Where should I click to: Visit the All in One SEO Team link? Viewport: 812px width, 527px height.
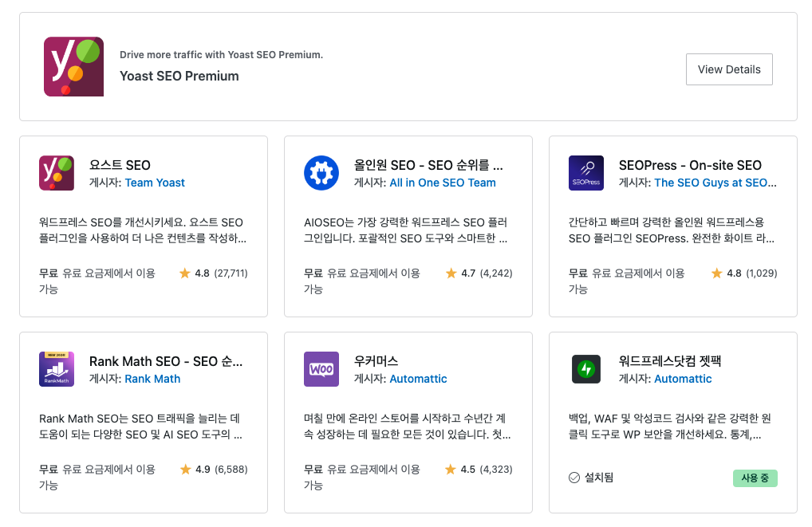(x=443, y=183)
